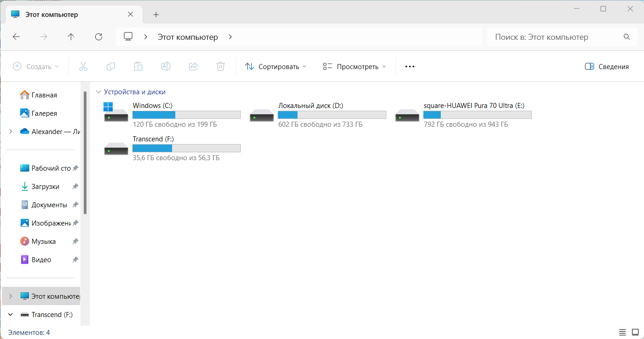This screenshot has height=339, width=644.
Task: Click the Share icon in toolbar
Action: click(x=193, y=66)
